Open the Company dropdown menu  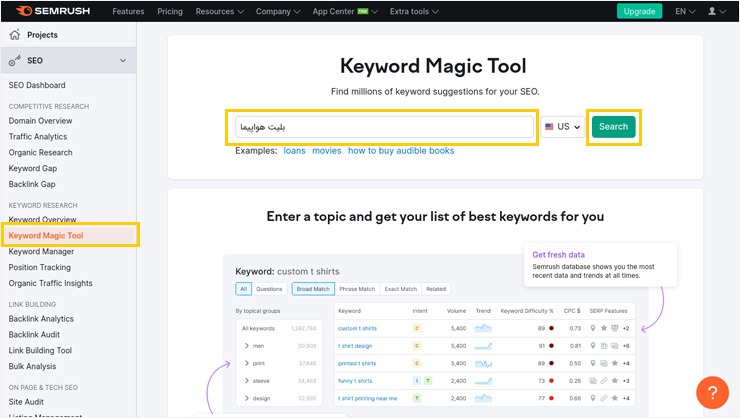(278, 11)
